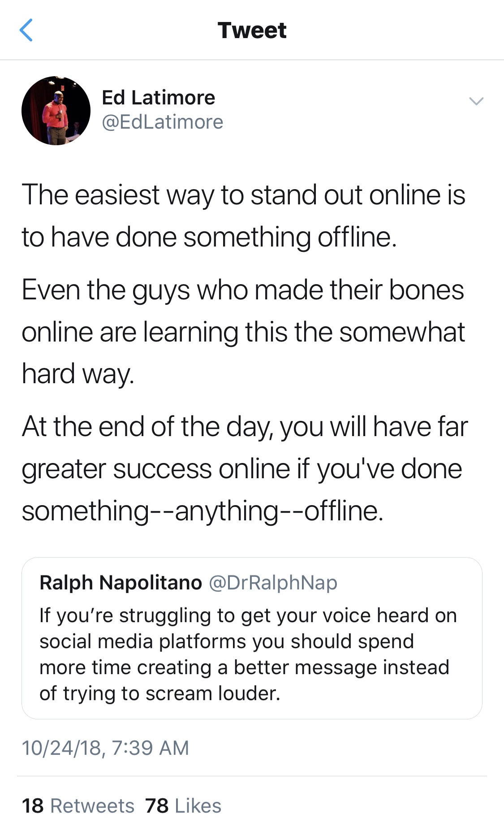View the 78 Likes list
Screen dimensions: 504x835
pyautogui.click(x=183, y=805)
